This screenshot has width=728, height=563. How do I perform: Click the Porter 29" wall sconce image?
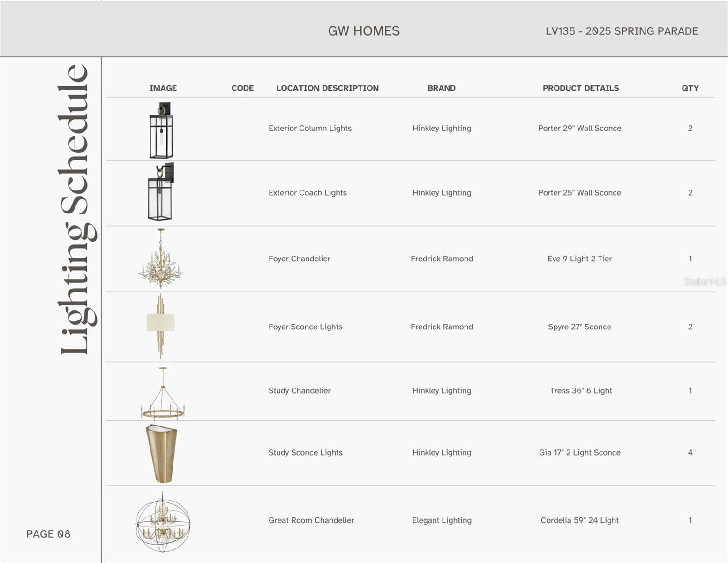(x=161, y=130)
